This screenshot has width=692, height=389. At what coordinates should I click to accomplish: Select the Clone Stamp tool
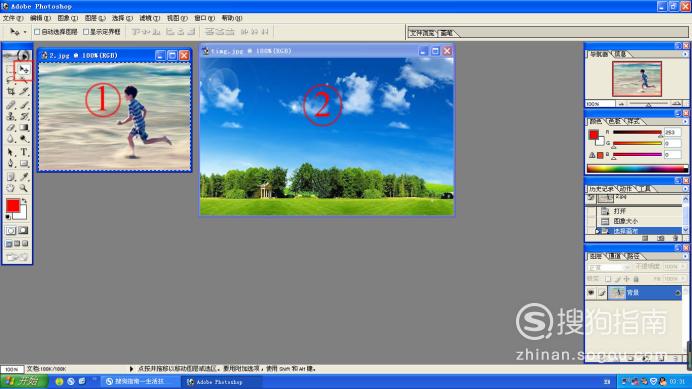point(11,117)
